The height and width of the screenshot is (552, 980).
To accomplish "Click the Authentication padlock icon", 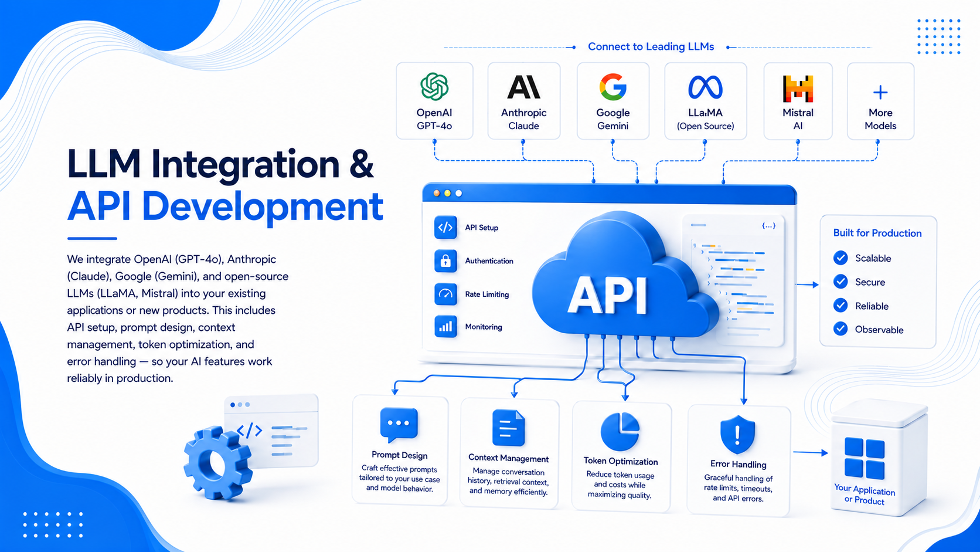I will pyautogui.click(x=445, y=260).
